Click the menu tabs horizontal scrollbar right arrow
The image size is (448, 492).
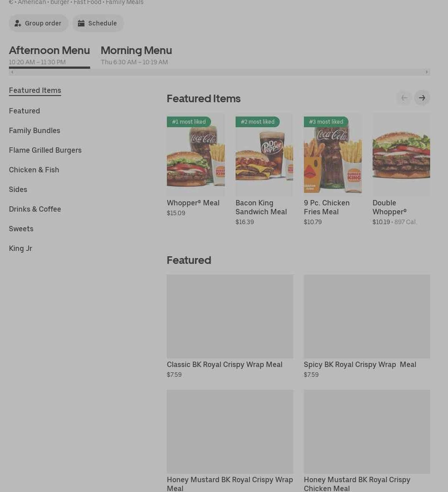(427, 72)
